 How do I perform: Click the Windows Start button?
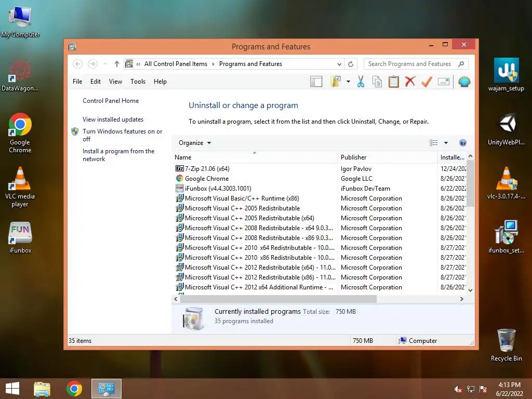[12, 389]
